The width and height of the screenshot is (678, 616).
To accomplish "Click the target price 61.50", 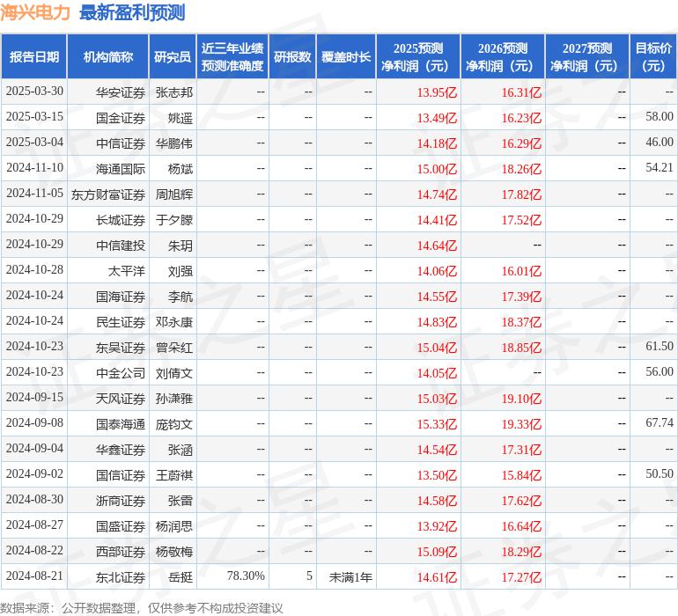I will tap(660, 346).
